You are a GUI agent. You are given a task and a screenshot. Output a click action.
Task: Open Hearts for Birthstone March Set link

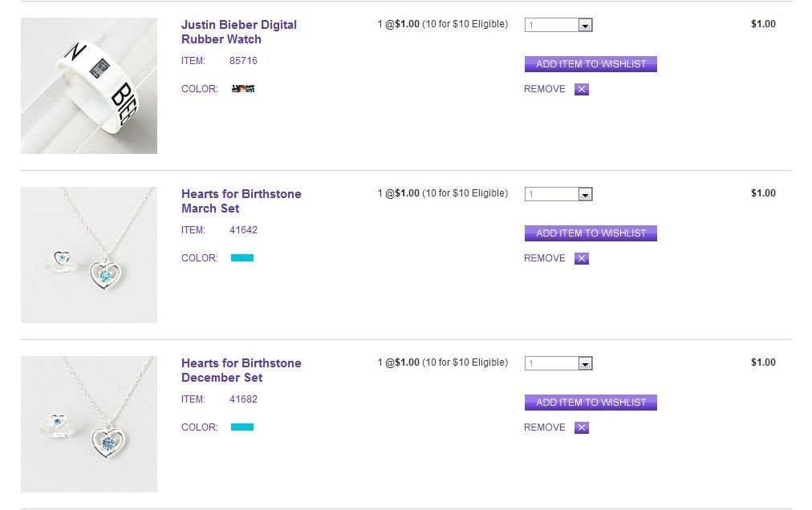pos(241,201)
